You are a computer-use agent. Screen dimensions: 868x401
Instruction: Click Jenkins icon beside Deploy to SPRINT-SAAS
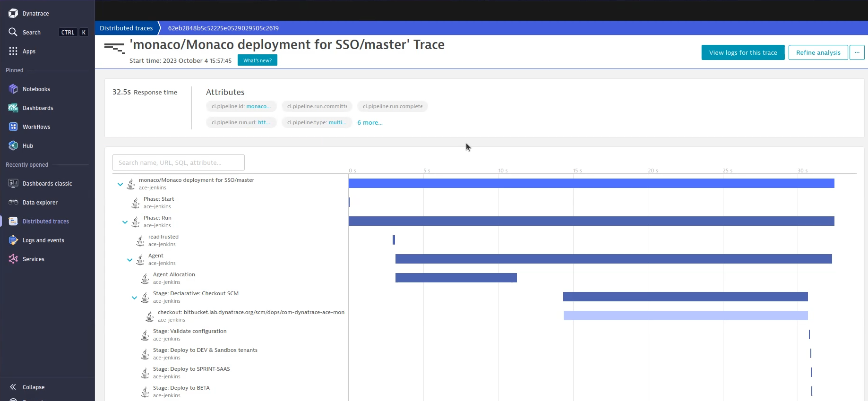click(x=145, y=373)
